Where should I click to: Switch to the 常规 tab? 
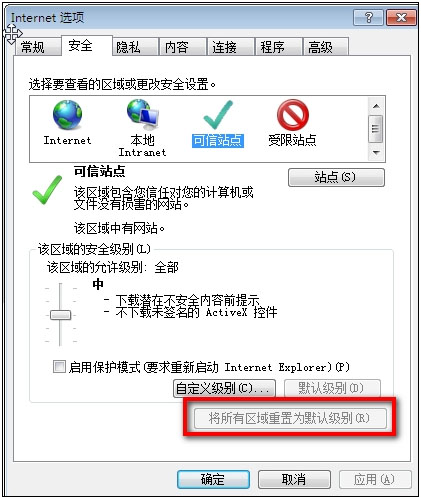click(33, 47)
